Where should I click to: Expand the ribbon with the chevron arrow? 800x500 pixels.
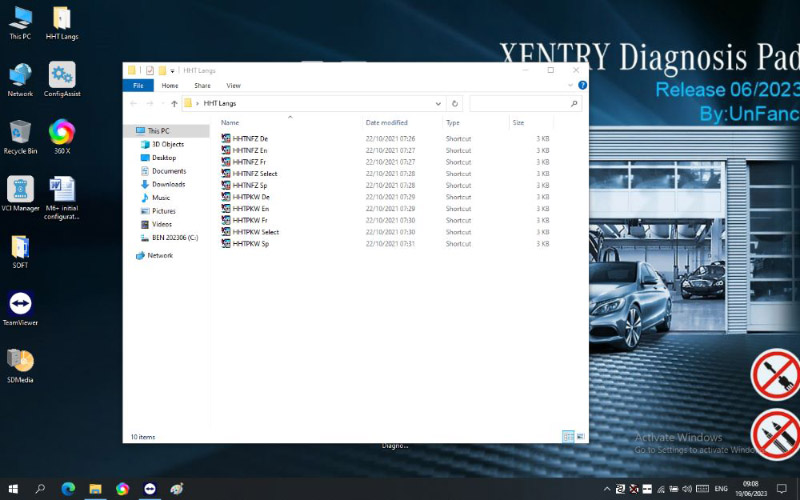coord(571,86)
